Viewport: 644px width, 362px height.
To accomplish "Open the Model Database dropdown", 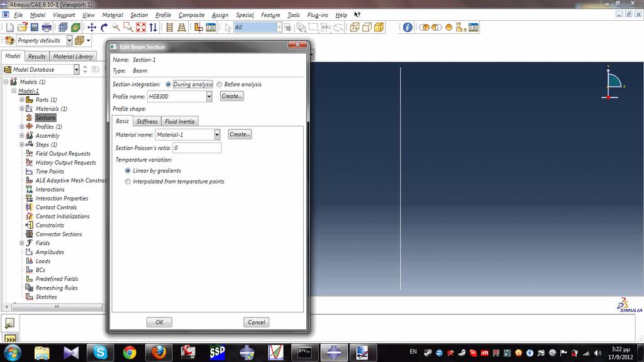I will [76, 70].
